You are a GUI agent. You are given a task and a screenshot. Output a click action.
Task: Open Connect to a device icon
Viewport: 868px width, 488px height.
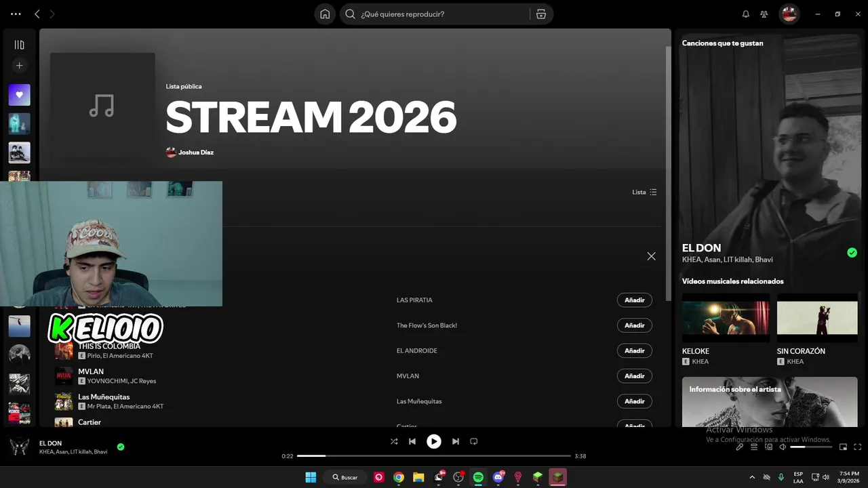pyautogui.click(x=768, y=447)
